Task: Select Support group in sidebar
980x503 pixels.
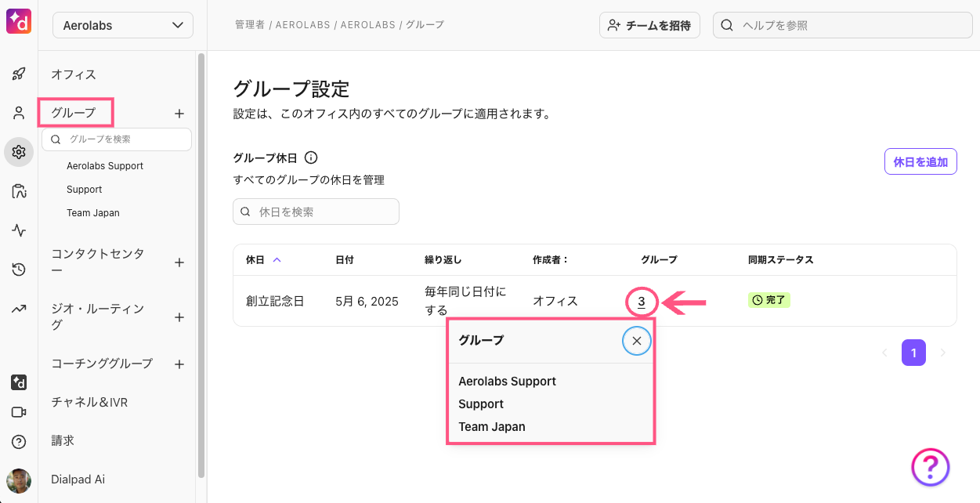Action: pyautogui.click(x=85, y=190)
